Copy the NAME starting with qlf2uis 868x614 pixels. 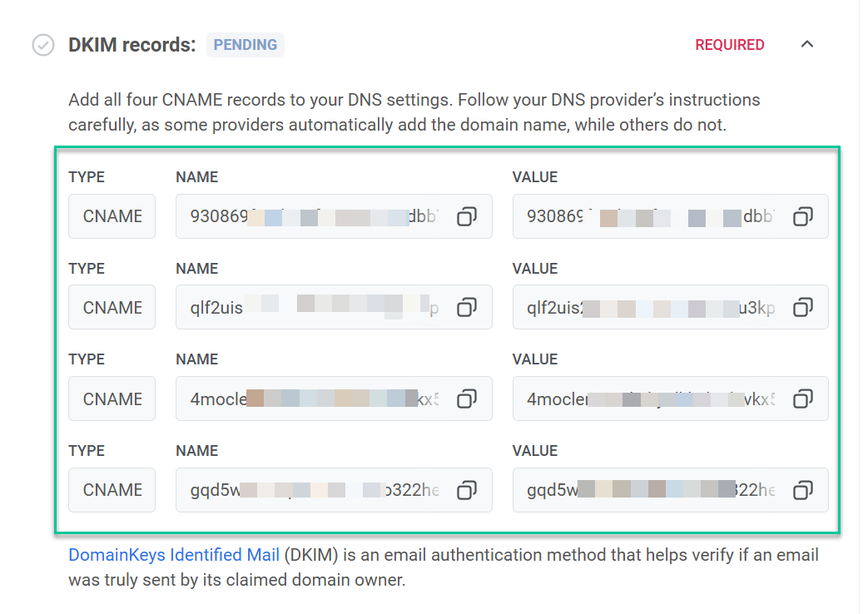click(467, 308)
